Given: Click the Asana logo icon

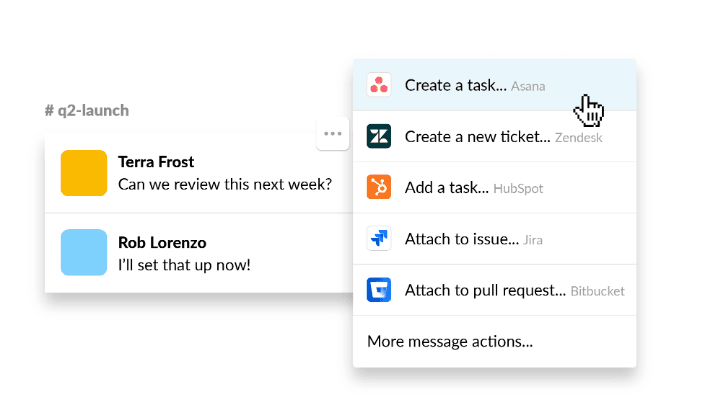Looking at the screenshot, I should pyautogui.click(x=378, y=85).
